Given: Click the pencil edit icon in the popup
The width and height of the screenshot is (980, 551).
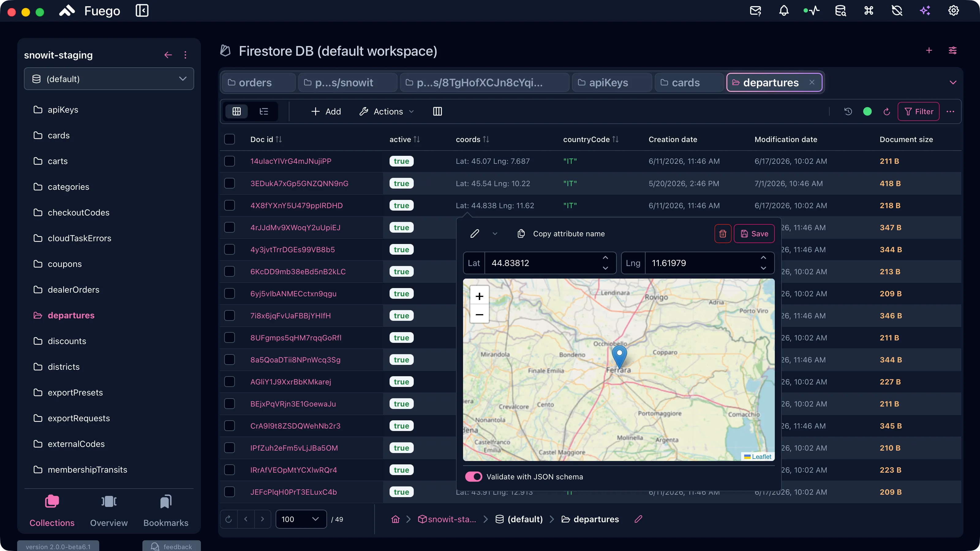Looking at the screenshot, I should coord(475,234).
